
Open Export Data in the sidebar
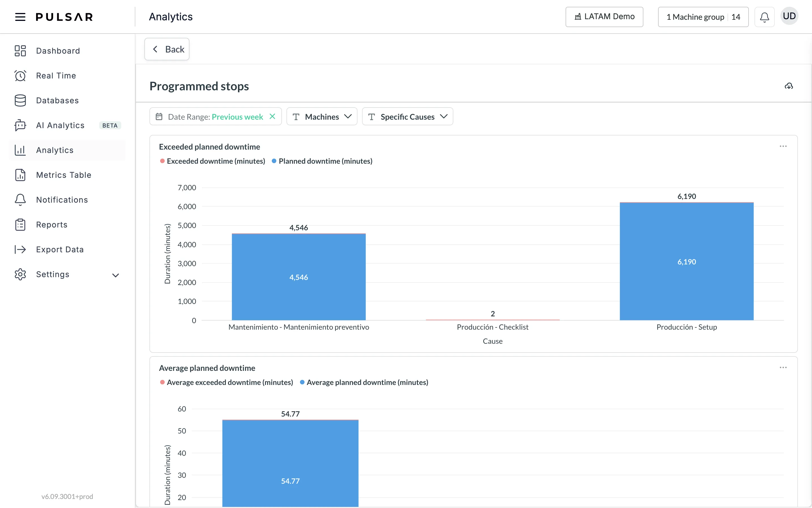(67, 249)
